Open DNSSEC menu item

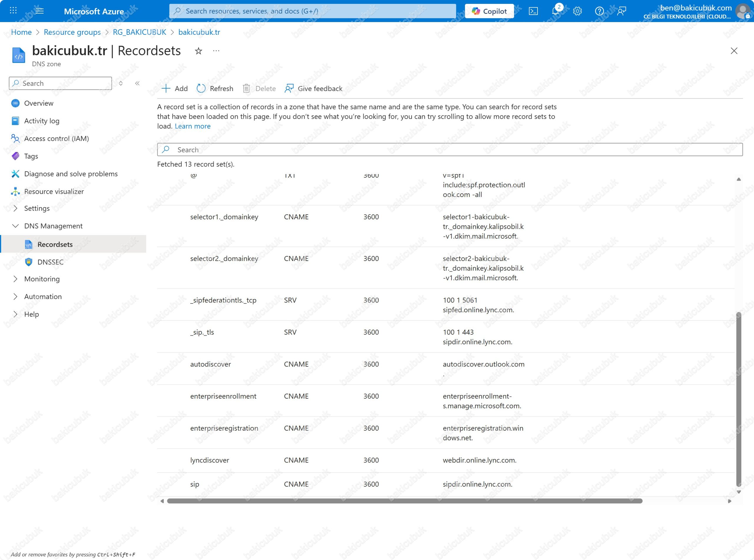[50, 262]
